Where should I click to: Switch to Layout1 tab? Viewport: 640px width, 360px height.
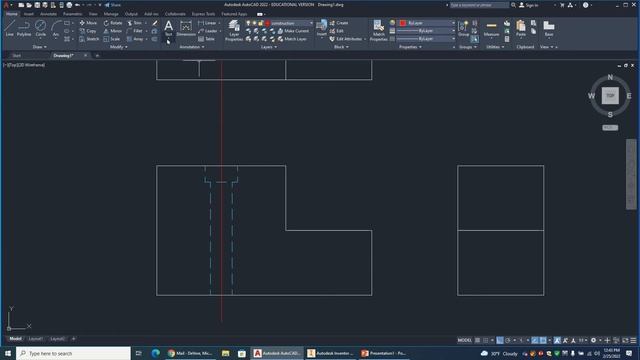pyautogui.click(x=36, y=339)
